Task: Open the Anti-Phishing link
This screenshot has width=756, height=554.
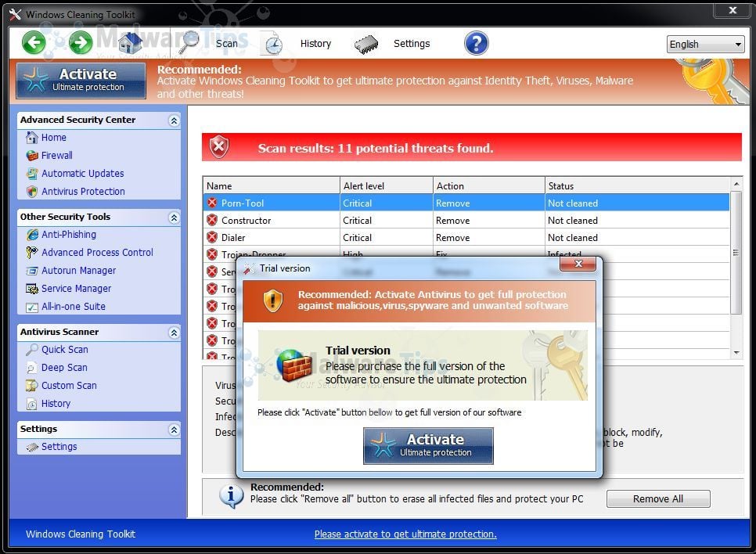Action: 68,234
